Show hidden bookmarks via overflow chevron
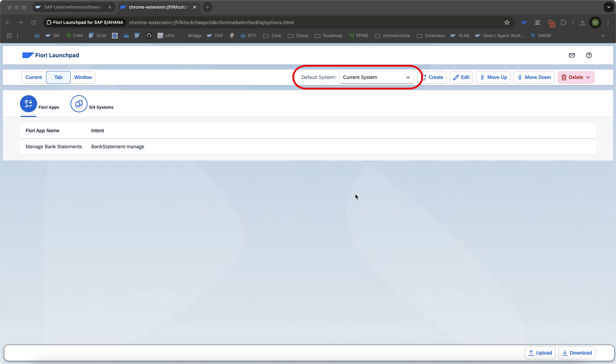This screenshot has height=364, width=616. coord(603,36)
